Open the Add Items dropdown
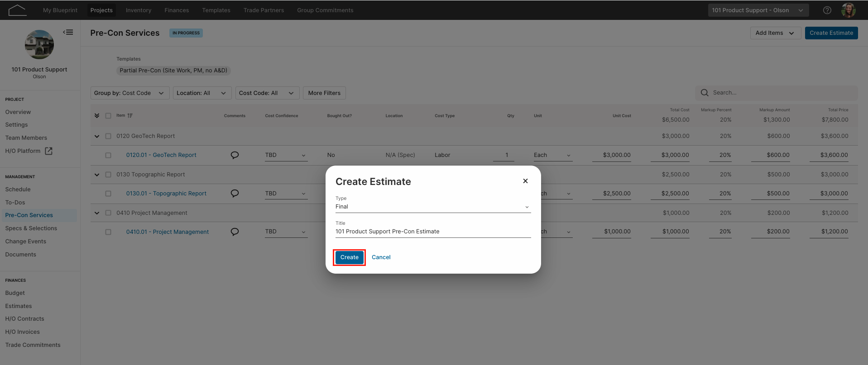 [775, 33]
